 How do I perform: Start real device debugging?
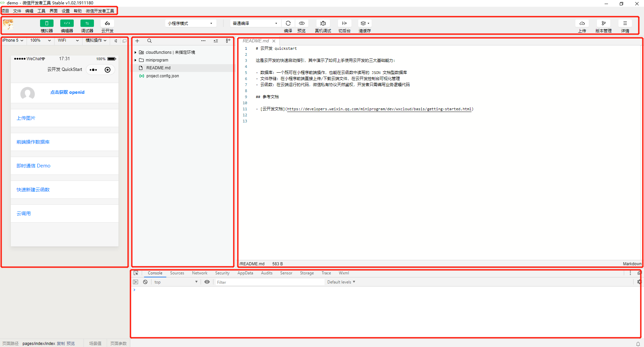(323, 23)
